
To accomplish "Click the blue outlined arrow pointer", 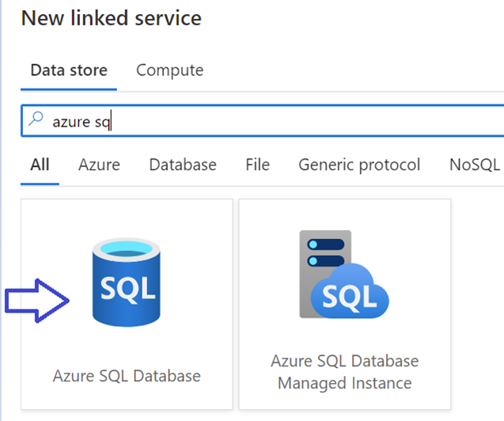I will [38, 301].
